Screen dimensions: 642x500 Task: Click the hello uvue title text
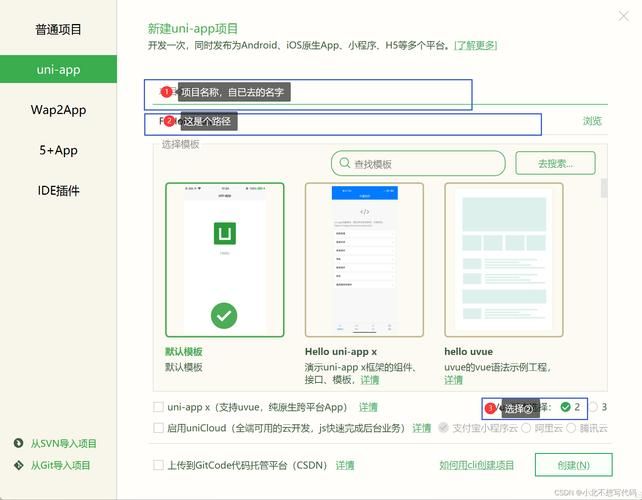pyautogui.click(x=468, y=352)
